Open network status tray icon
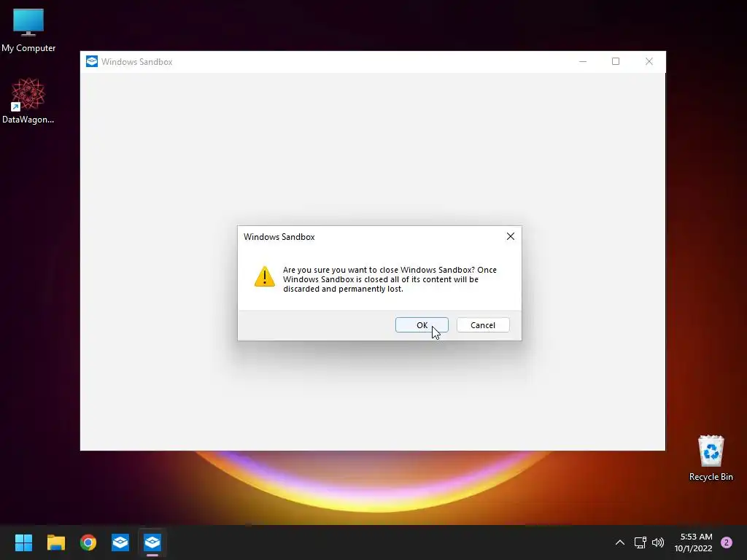This screenshot has height=560, width=747. click(640, 542)
